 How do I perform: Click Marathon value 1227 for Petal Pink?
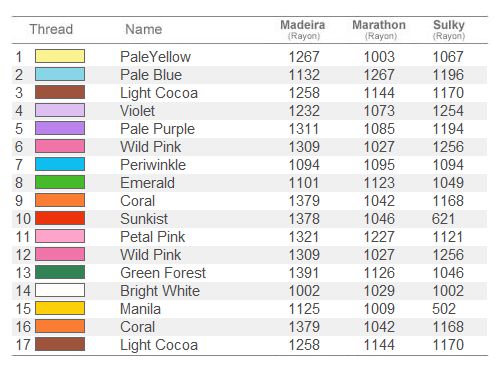(x=379, y=237)
